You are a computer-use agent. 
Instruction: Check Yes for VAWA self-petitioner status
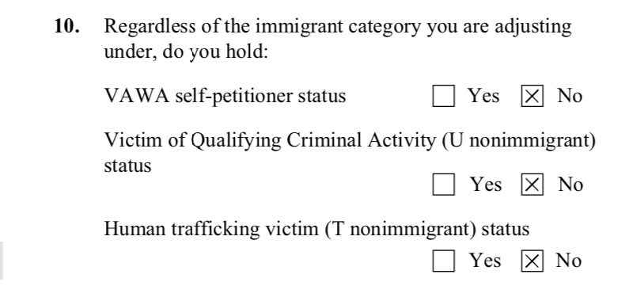pyautogui.click(x=444, y=96)
